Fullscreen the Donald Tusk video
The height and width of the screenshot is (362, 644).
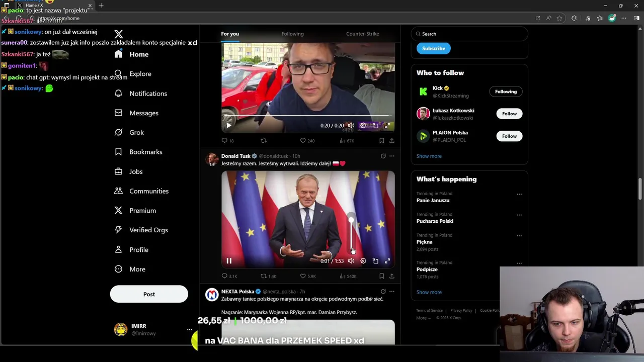[x=387, y=261]
